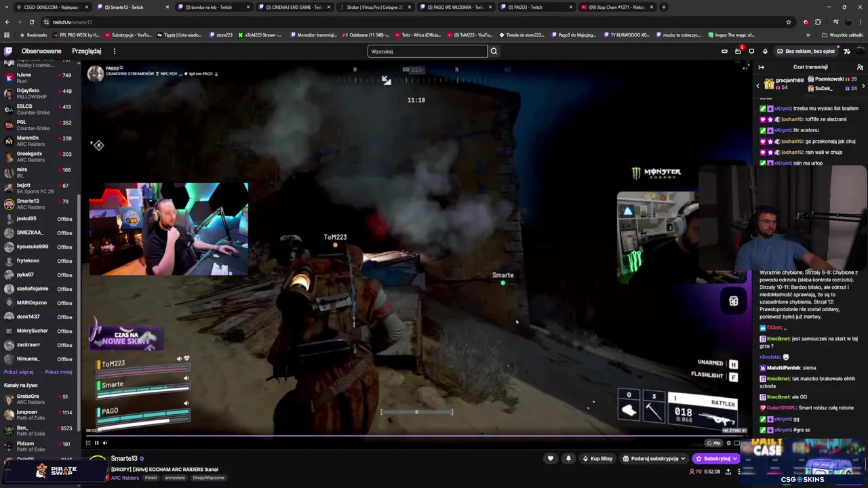Click the search magnifier button
868x488 pixels.
494,51
